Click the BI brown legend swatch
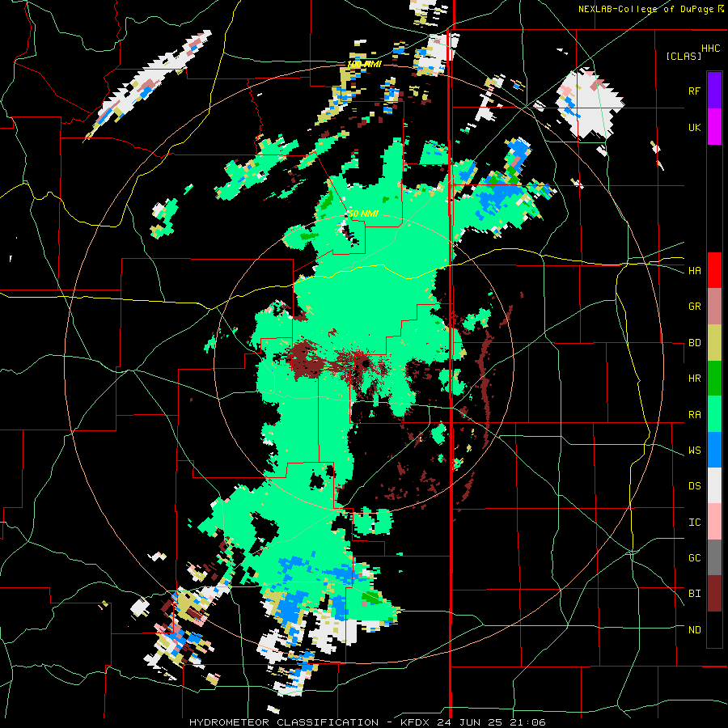The width and height of the screenshot is (728, 728). [x=714, y=594]
